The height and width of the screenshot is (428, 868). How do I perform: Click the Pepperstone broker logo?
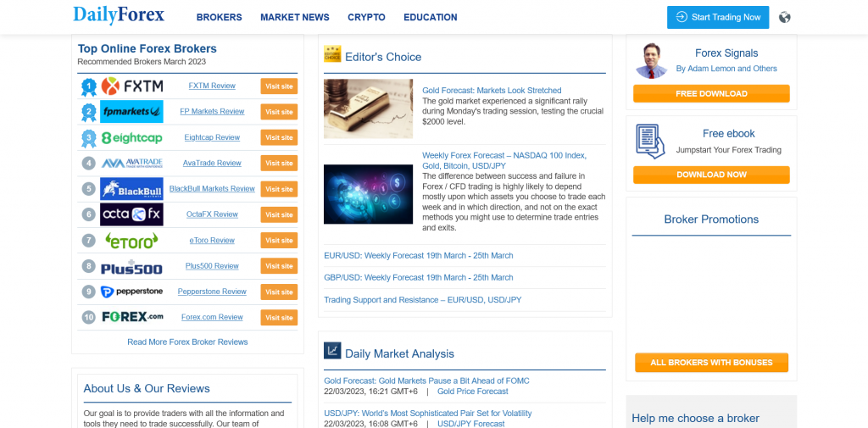[x=131, y=292]
